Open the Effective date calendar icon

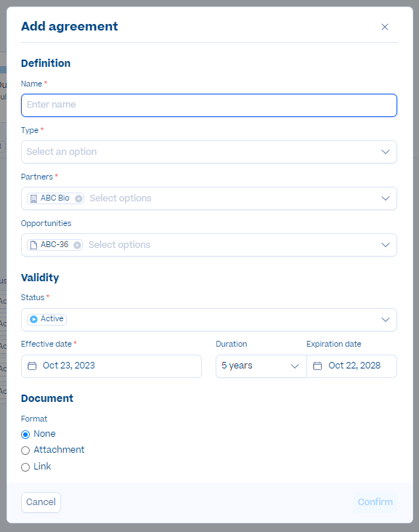click(x=32, y=366)
